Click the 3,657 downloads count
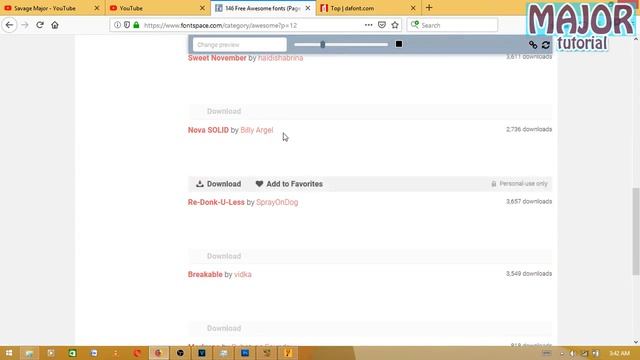Screen dimensions: 640x360 (x=529, y=202)
